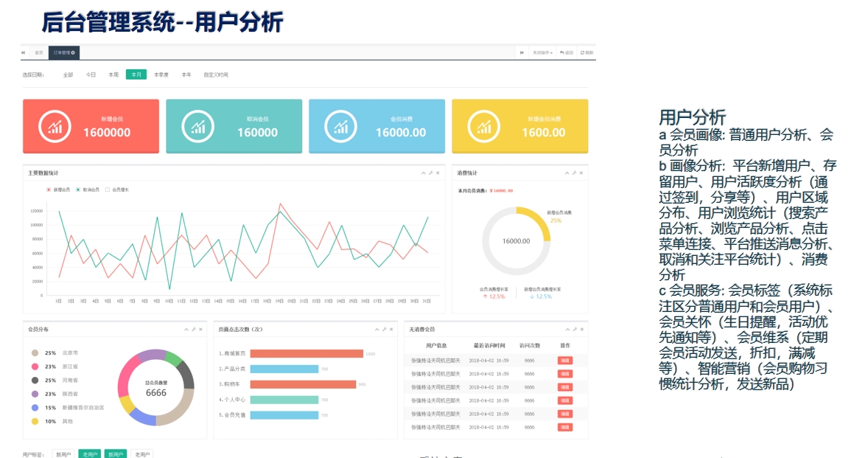Screen dimensions: 868x458
Task: Switch to the 首页 tab
Action: pyautogui.click(x=39, y=52)
